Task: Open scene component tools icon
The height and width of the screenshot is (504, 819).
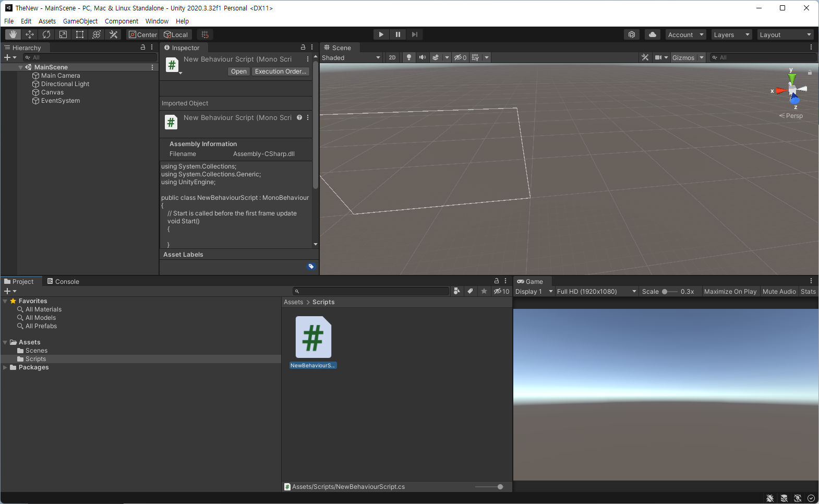Action: coord(645,57)
